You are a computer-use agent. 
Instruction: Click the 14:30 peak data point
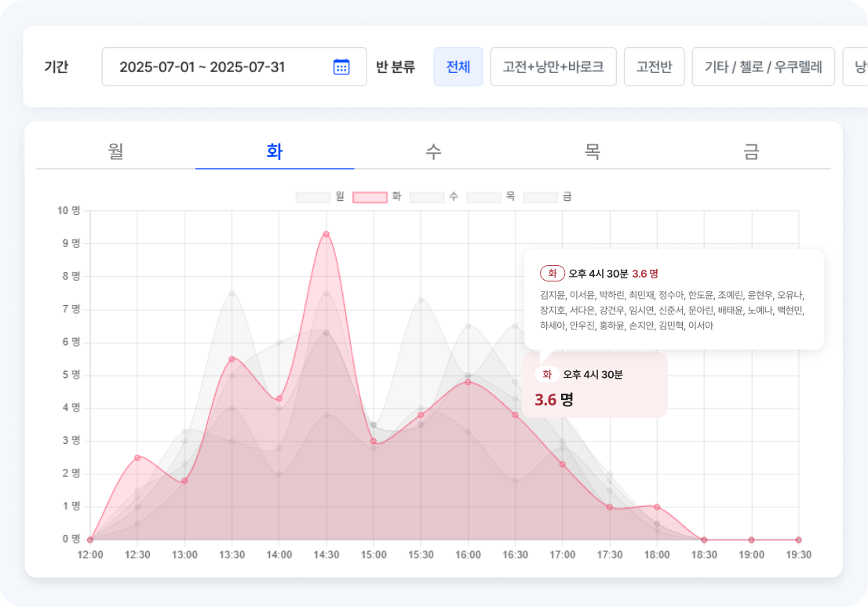(326, 234)
